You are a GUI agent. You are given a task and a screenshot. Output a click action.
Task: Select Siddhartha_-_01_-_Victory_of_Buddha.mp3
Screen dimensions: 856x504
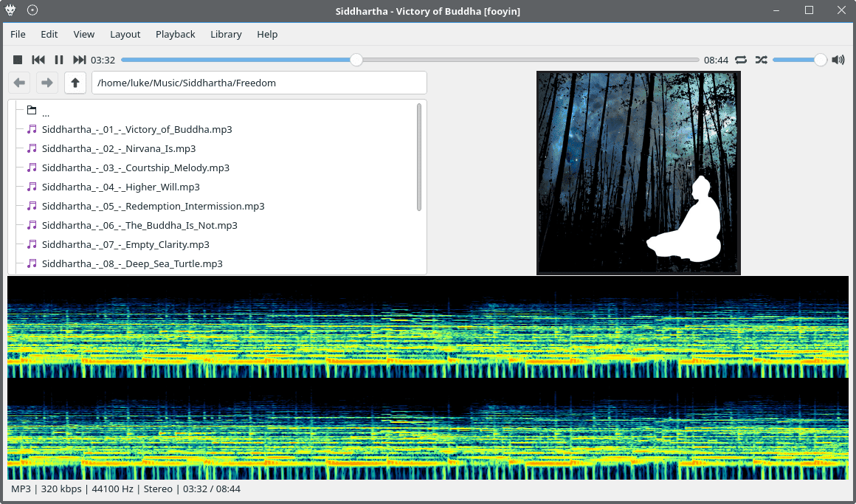point(137,129)
